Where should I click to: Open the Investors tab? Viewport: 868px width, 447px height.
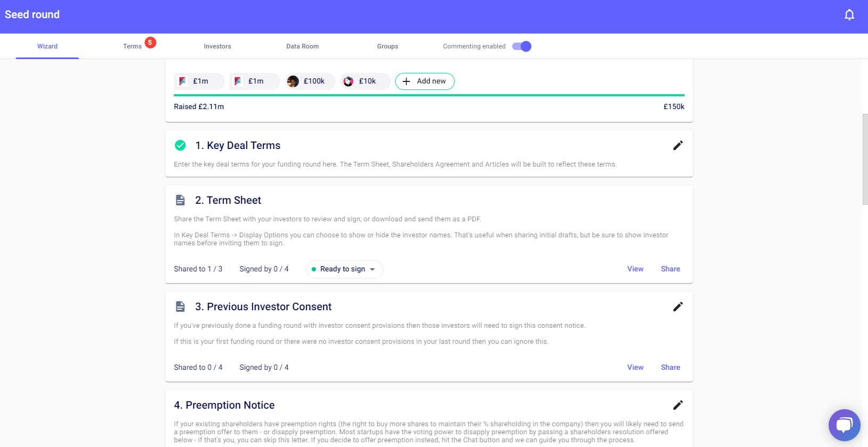coord(218,46)
